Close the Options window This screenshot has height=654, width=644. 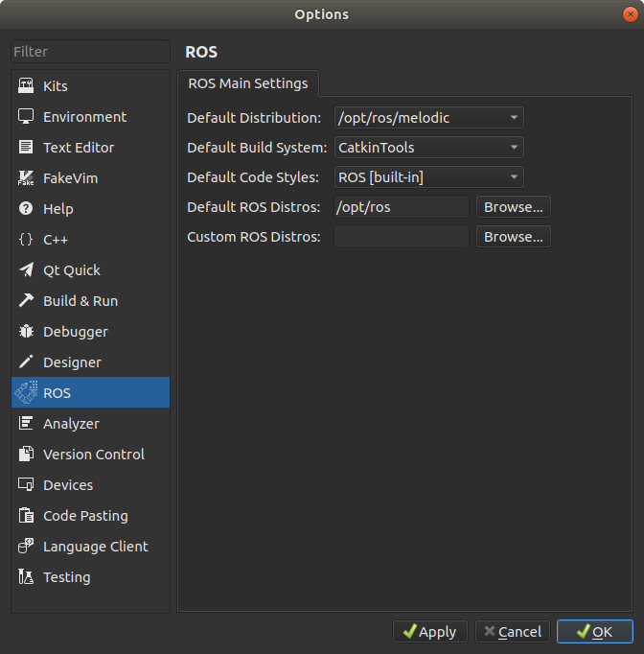tap(631, 14)
